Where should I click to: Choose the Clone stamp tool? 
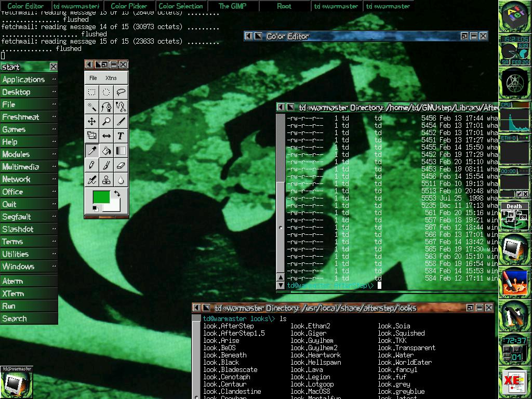(x=107, y=180)
